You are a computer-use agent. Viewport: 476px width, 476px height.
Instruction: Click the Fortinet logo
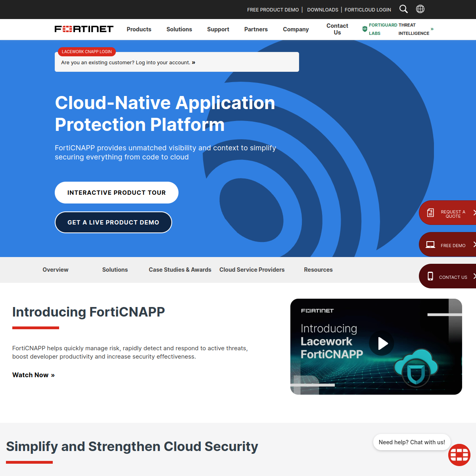point(84,29)
